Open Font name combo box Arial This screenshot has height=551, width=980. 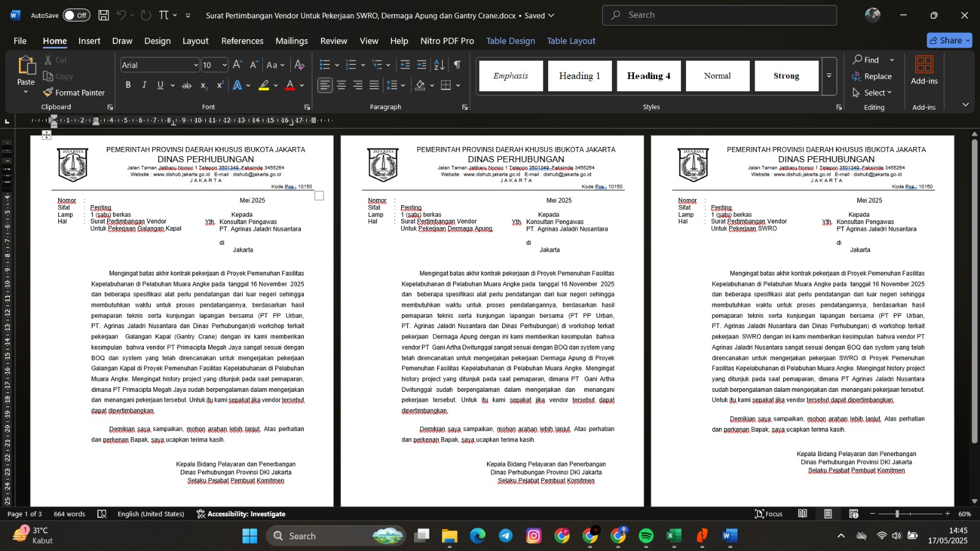[x=159, y=65]
